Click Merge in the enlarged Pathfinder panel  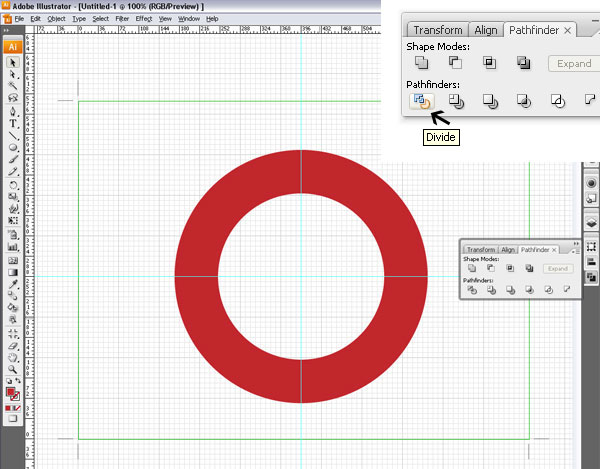490,101
